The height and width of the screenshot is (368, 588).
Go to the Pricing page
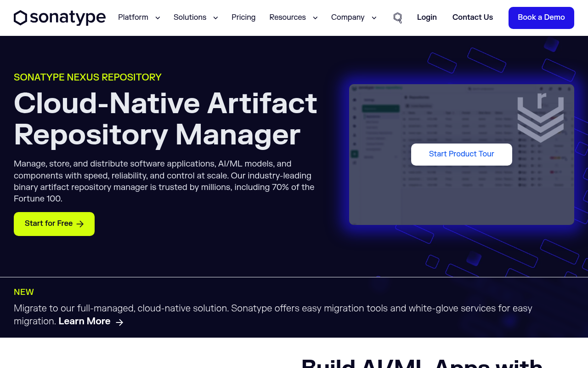[x=243, y=17]
